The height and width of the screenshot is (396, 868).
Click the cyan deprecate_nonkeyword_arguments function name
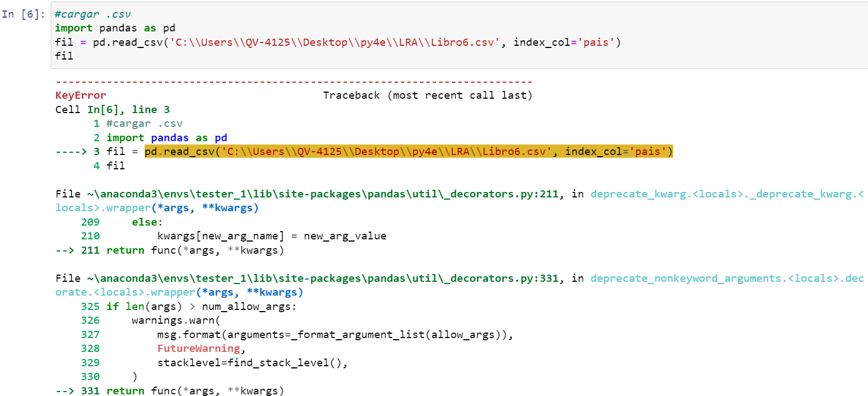coord(726,279)
